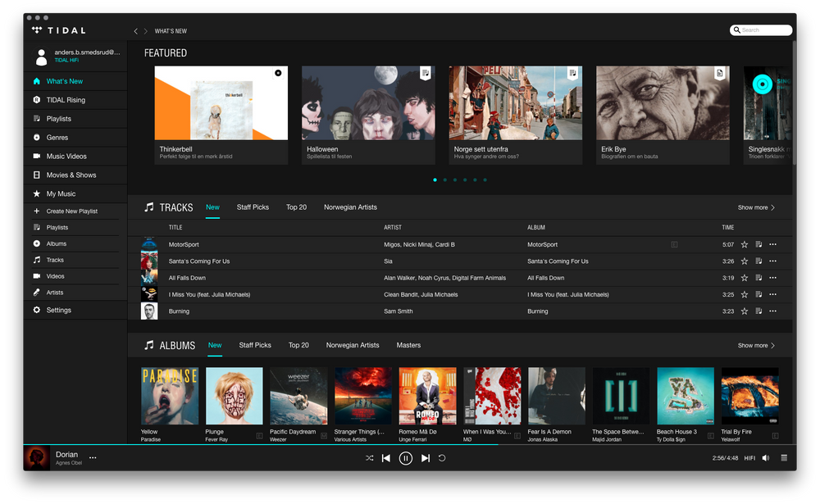The height and width of the screenshot is (504, 820).
Task: Click the Search field
Action: pos(761,30)
